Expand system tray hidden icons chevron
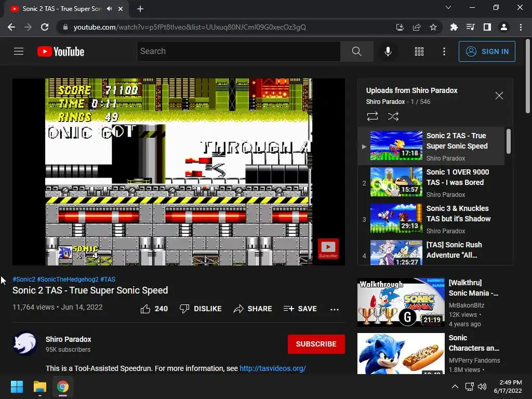 click(x=455, y=387)
